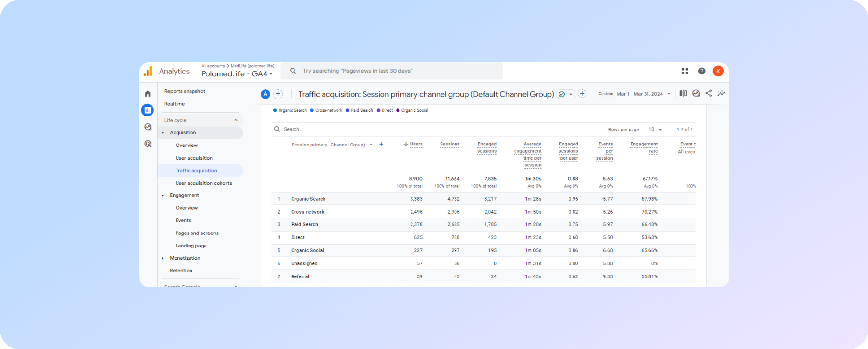Collapse the Life cycle section chevron
Image resolution: width=868 pixels, height=349 pixels.
click(236, 120)
